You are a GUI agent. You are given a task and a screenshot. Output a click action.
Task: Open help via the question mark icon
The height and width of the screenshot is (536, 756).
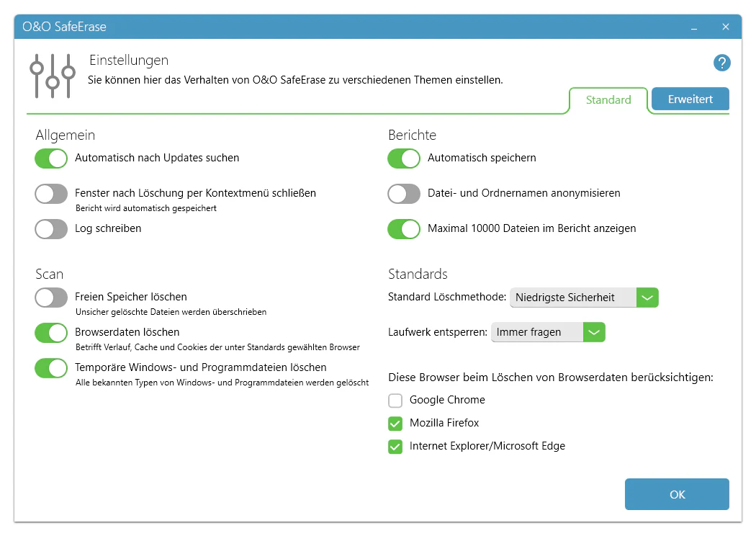[x=721, y=63]
